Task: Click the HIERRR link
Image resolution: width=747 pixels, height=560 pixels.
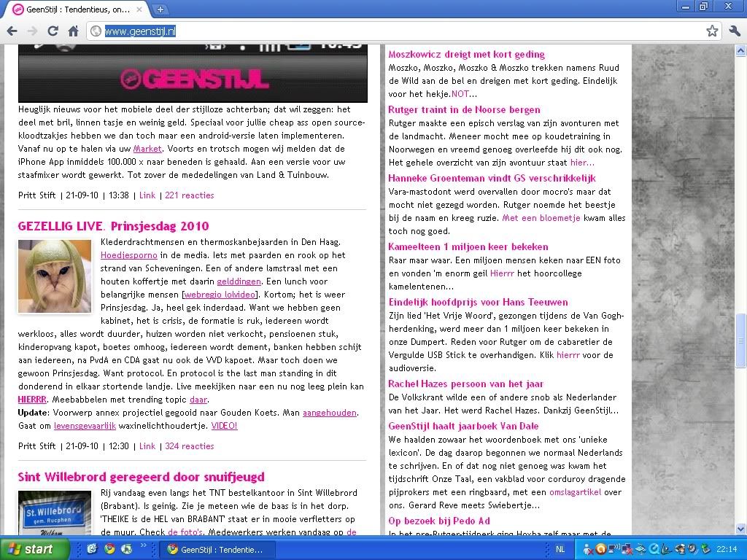Action: pyautogui.click(x=32, y=400)
